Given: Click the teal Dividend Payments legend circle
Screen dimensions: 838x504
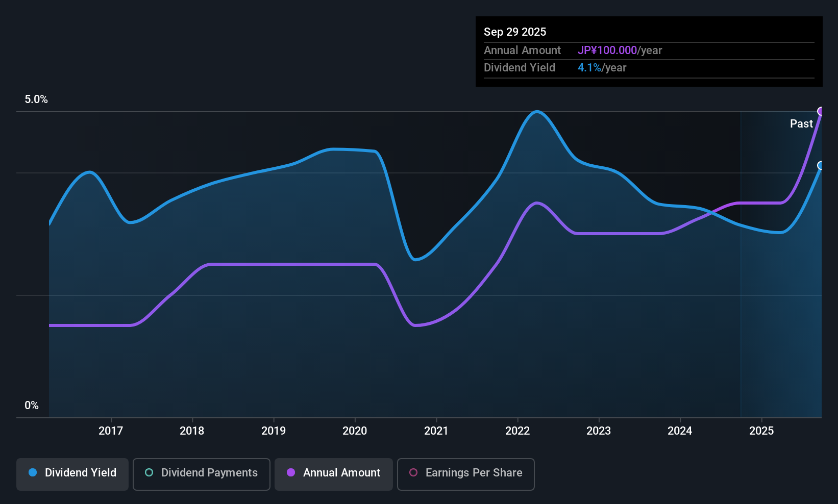Looking at the screenshot, I should click(149, 473).
